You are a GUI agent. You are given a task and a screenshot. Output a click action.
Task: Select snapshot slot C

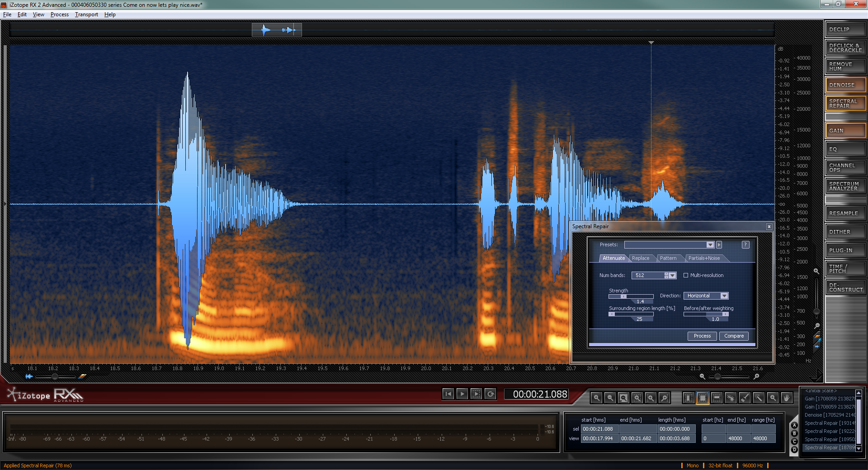click(794, 442)
